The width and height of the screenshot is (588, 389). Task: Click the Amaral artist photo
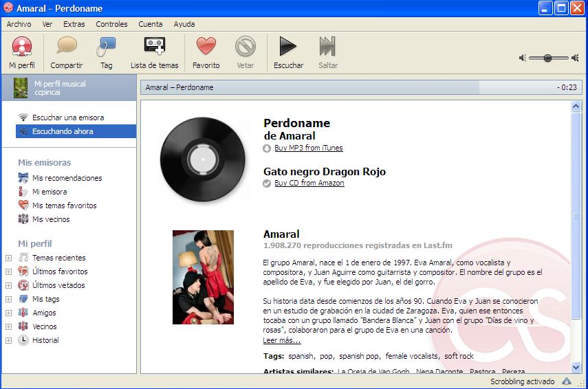pyautogui.click(x=203, y=277)
